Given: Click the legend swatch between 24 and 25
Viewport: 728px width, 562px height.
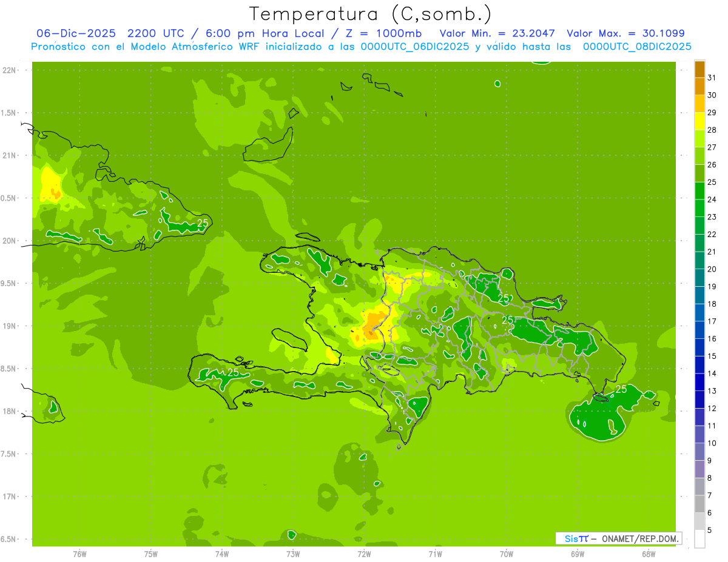Looking at the screenshot, I should pyautogui.click(x=699, y=191).
